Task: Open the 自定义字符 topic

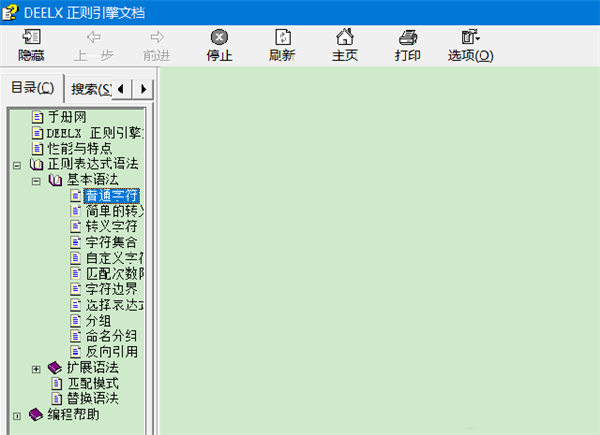Action: [x=114, y=258]
